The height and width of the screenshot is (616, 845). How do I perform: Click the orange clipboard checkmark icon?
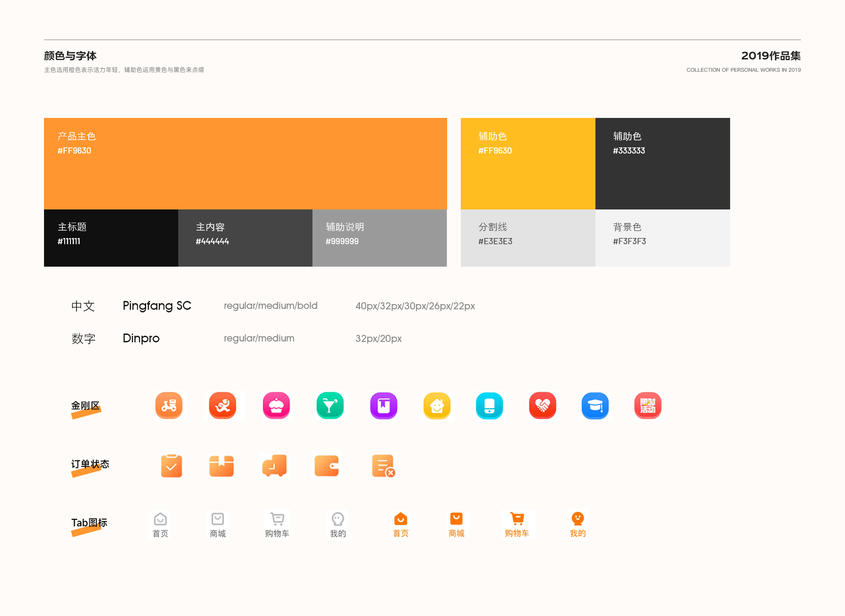(x=172, y=466)
